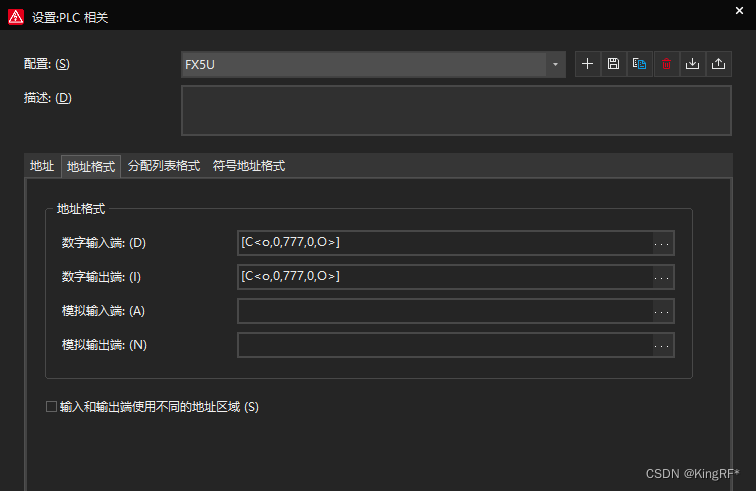The width and height of the screenshot is (756, 491).
Task: Close the PLC settings dialog
Action: [738, 11]
